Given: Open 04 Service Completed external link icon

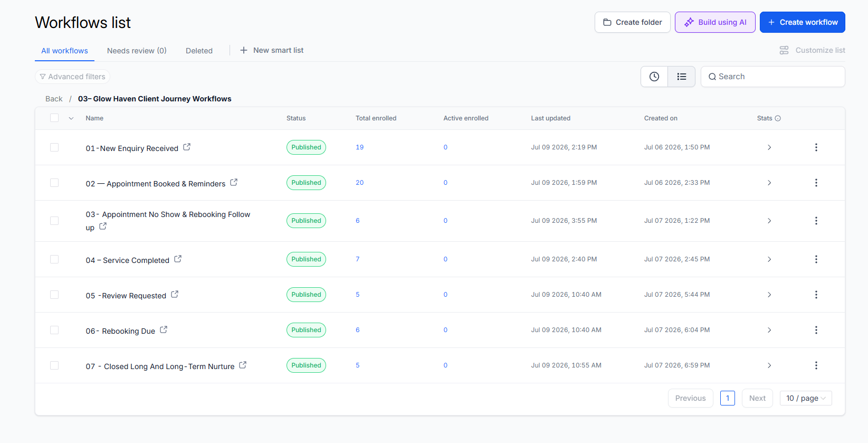Looking at the screenshot, I should 178,259.
